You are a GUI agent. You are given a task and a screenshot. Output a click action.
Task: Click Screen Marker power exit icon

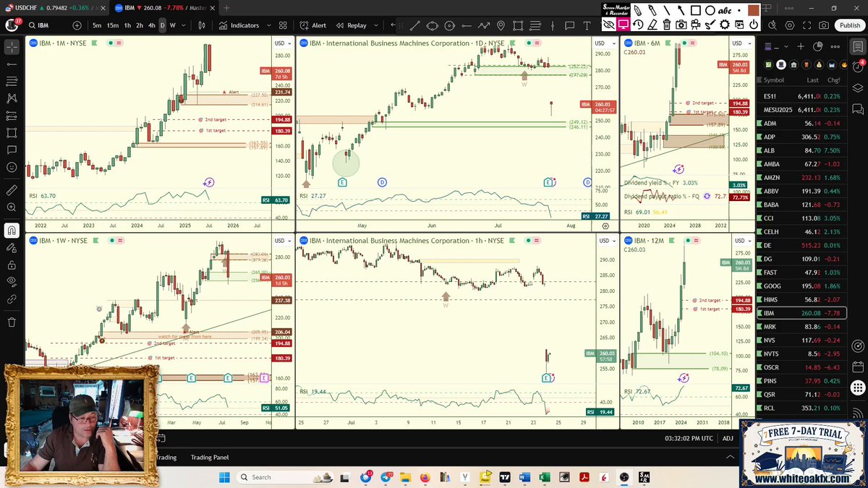[x=754, y=25]
